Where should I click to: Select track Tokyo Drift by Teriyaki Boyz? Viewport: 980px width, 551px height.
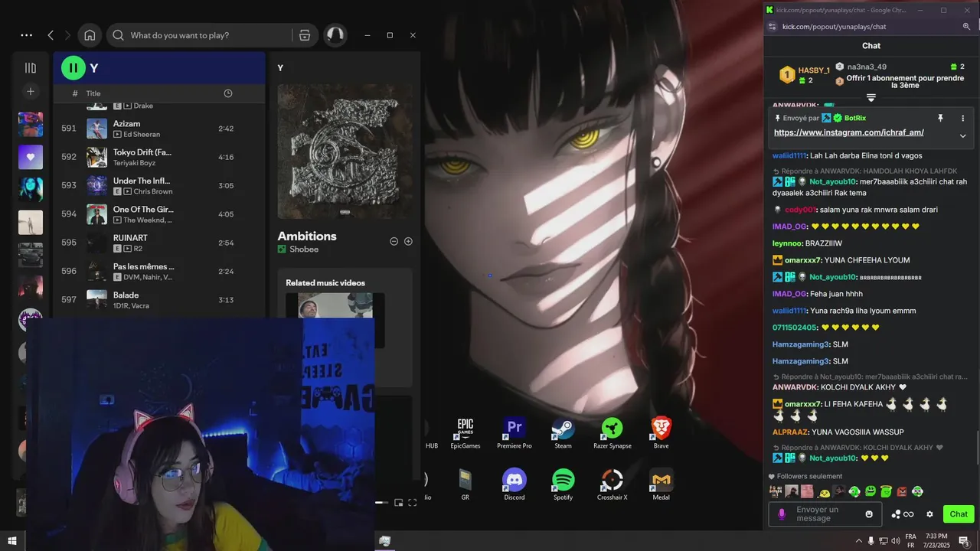[x=158, y=157]
